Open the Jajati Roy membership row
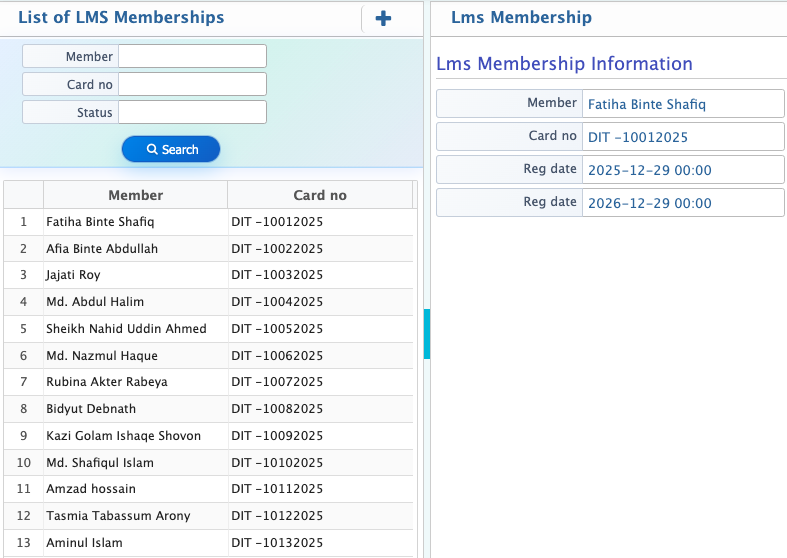This screenshot has height=558, width=787. point(73,275)
